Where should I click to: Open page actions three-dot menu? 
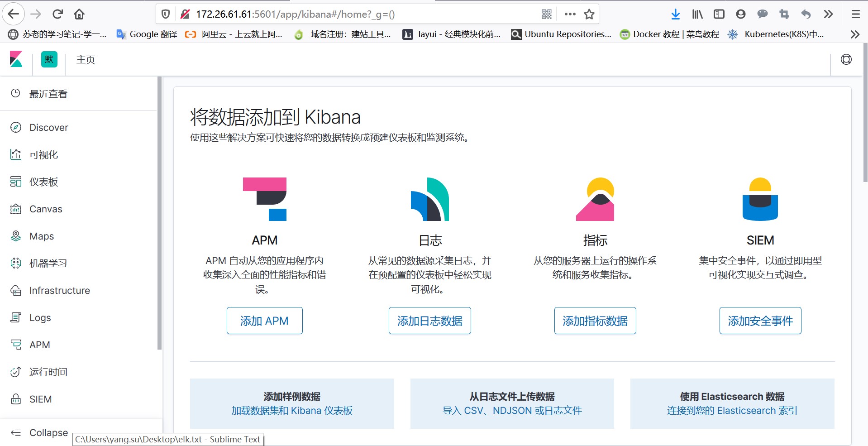click(x=570, y=14)
